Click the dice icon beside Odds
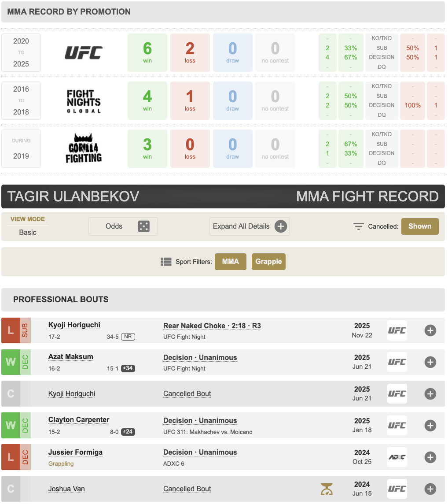Image resolution: width=448 pixels, height=504 pixels. [x=143, y=226]
